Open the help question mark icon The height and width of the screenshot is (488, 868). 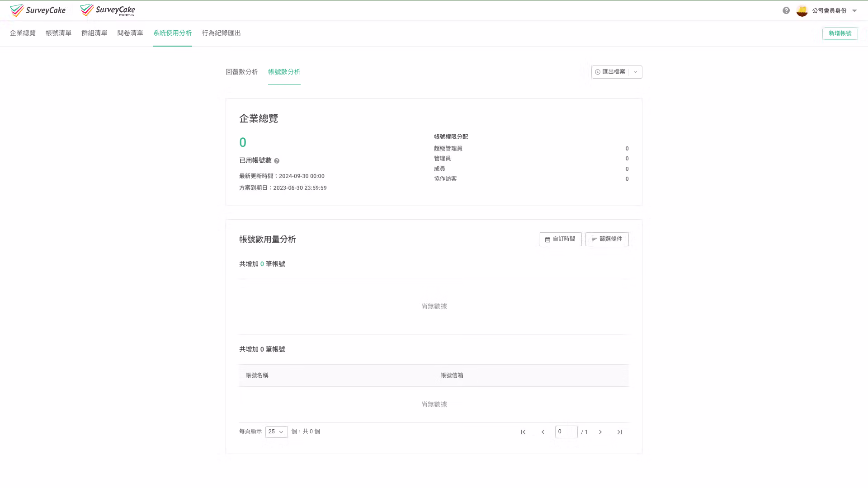786,11
